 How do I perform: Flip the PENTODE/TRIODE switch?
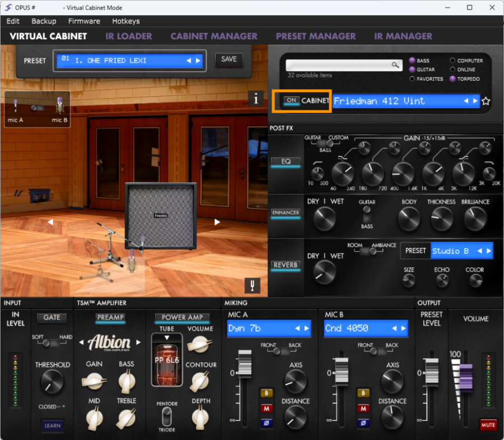167,416
